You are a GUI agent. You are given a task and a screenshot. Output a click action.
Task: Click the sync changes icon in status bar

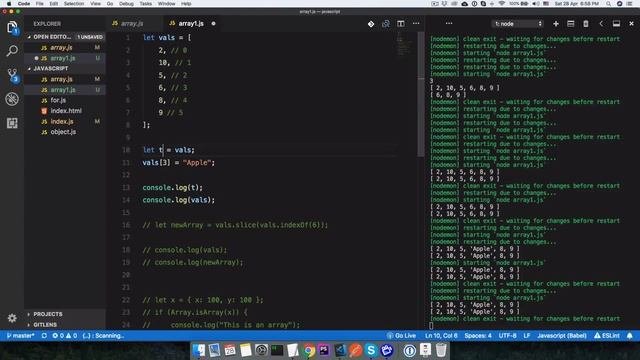click(44, 336)
